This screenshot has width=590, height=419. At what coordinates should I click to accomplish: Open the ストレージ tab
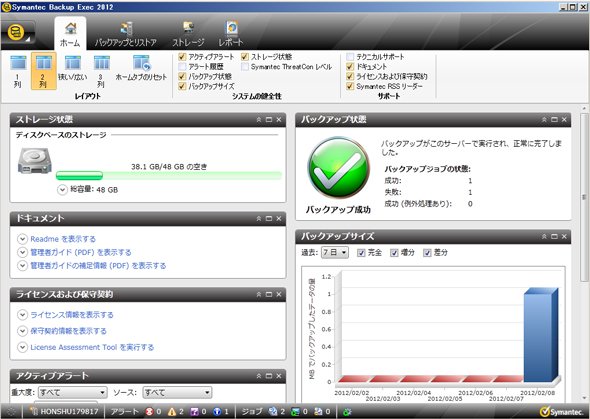click(188, 33)
